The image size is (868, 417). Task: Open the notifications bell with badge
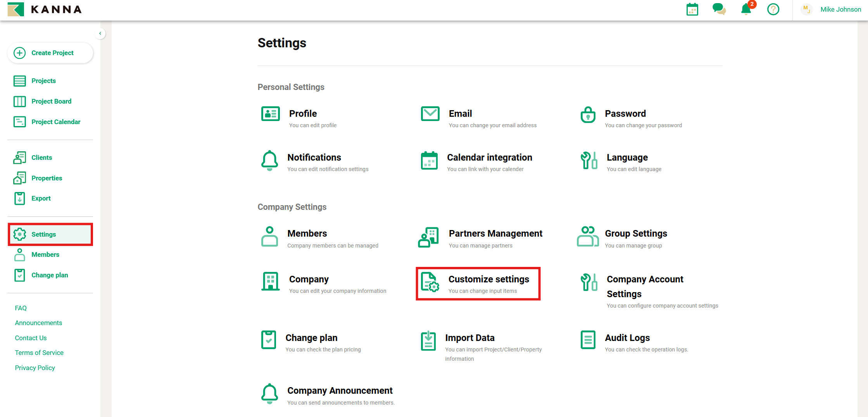(745, 9)
